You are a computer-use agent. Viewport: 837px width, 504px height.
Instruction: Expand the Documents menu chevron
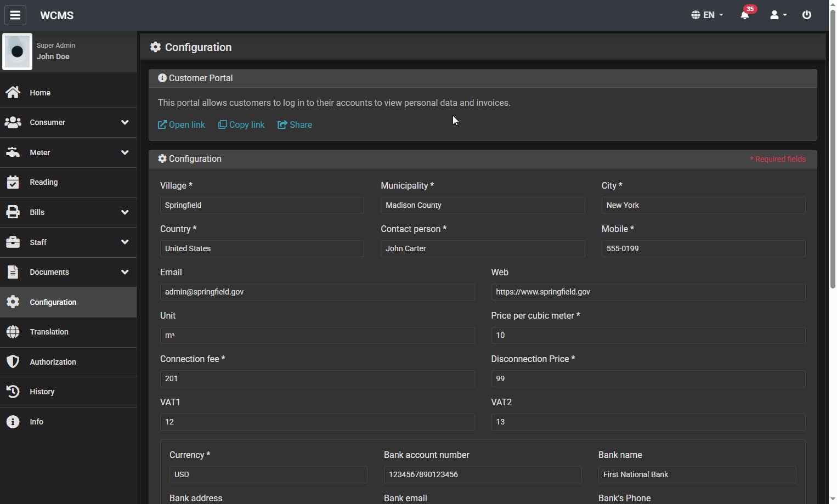pos(125,272)
